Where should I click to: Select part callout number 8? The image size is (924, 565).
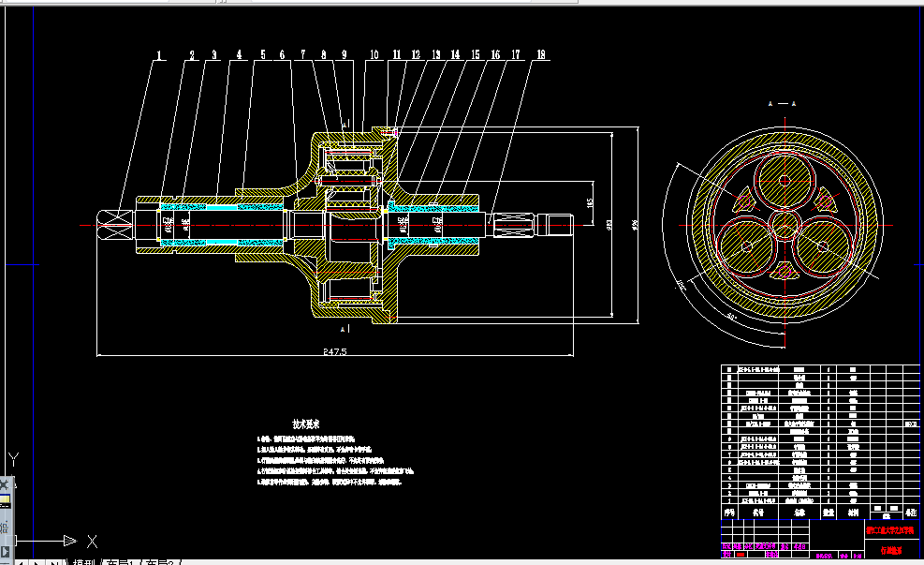point(324,55)
